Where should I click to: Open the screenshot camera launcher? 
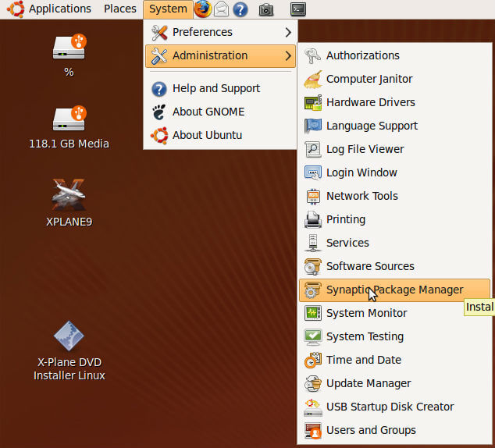point(266,9)
